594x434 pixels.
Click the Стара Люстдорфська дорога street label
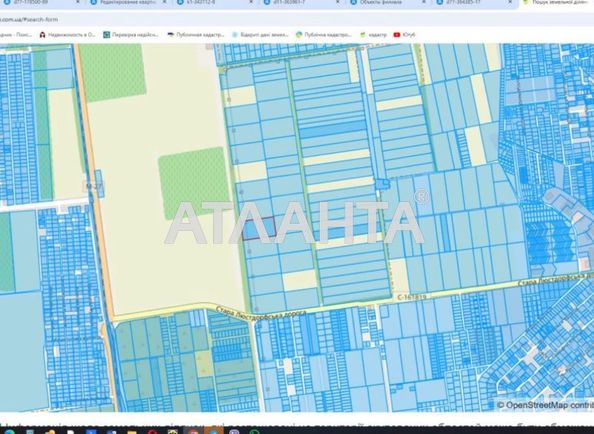click(261, 313)
